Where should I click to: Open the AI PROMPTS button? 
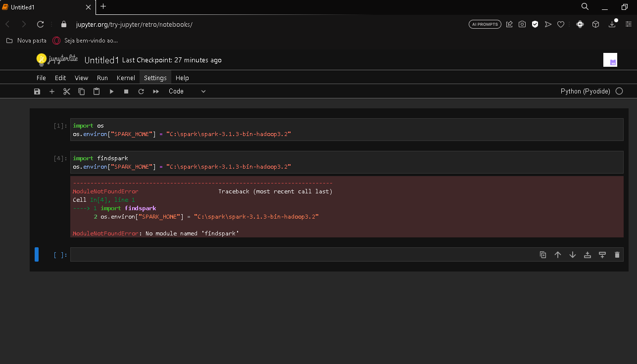[x=485, y=24]
